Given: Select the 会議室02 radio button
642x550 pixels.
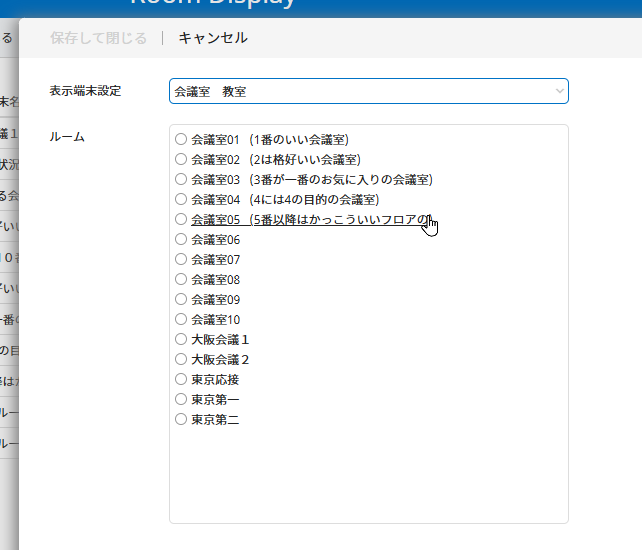Looking at the screenshot, I should point(181,159).
